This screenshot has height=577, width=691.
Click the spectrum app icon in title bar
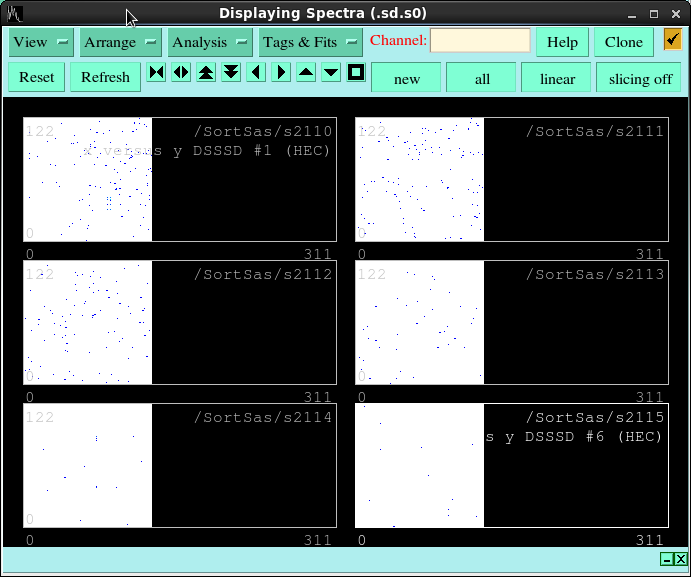[15, 14]
